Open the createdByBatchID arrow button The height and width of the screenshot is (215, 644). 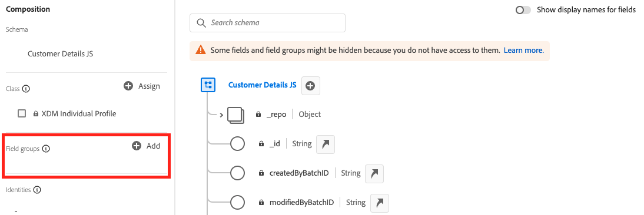coord(374,174)
